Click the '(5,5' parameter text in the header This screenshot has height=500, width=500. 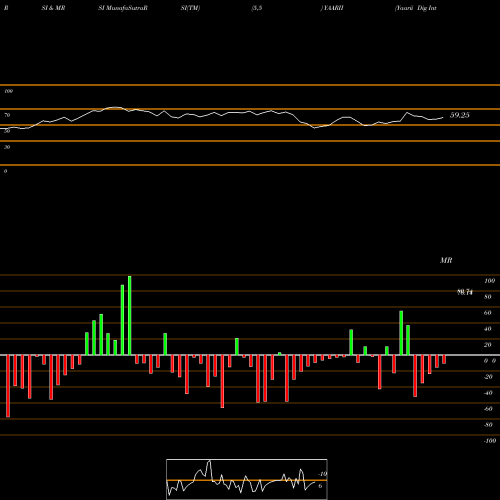click(257, 8)
